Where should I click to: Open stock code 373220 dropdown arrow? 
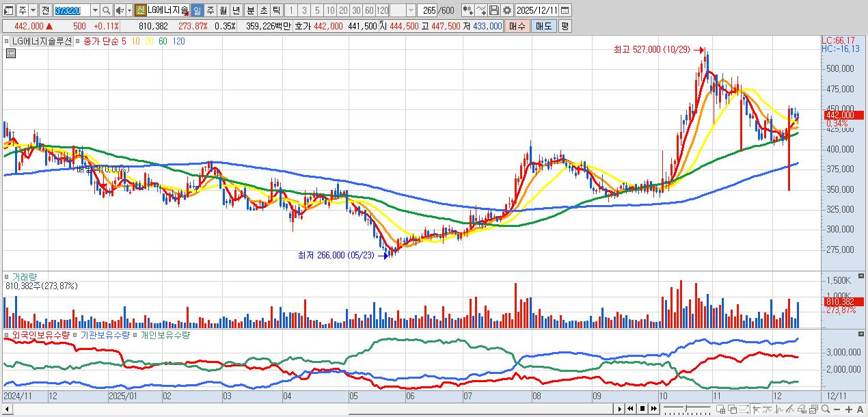click(94, 11)
